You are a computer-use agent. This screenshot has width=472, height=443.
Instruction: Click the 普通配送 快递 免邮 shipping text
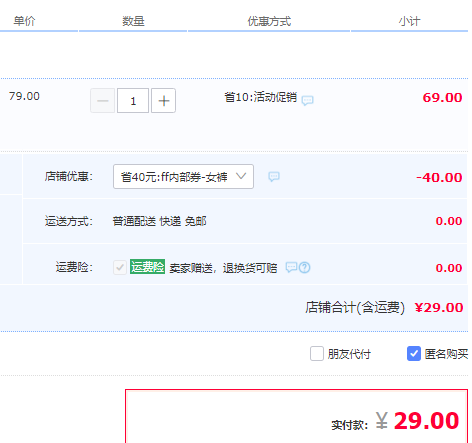tap(159, 221)
